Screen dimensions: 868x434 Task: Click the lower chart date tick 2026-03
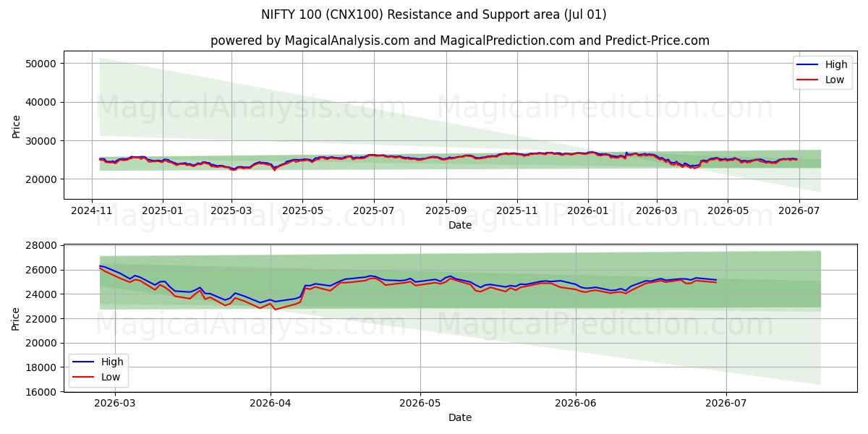click(x=116, y=403)
